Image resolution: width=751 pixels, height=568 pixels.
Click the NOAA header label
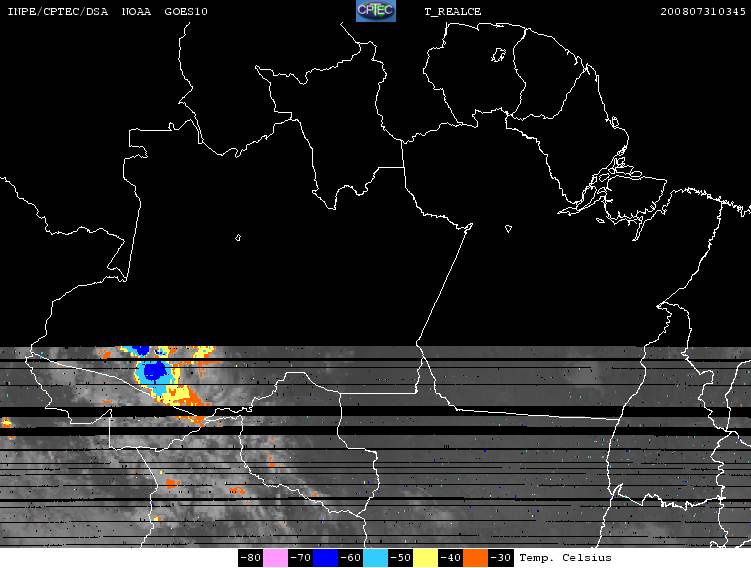click(x=137, y=11)
